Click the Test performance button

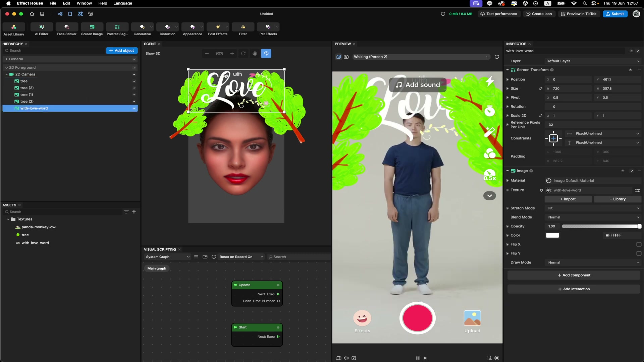(498, 14)
